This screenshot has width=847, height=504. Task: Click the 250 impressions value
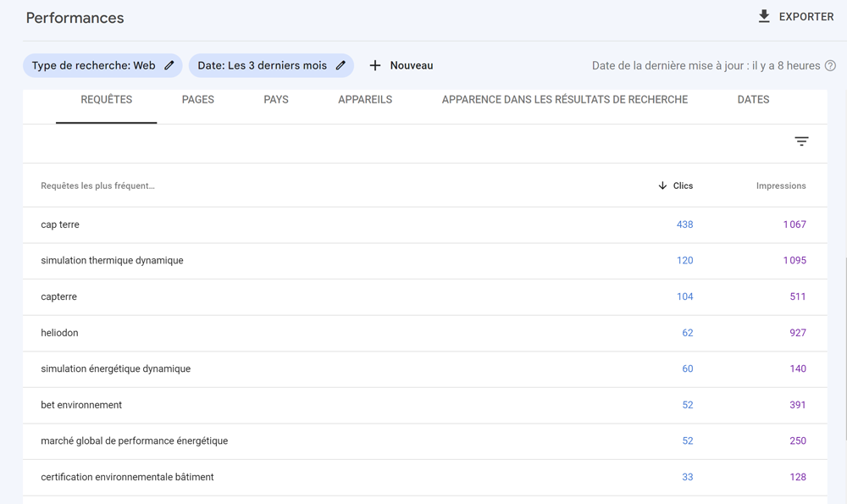click(797, 440)
